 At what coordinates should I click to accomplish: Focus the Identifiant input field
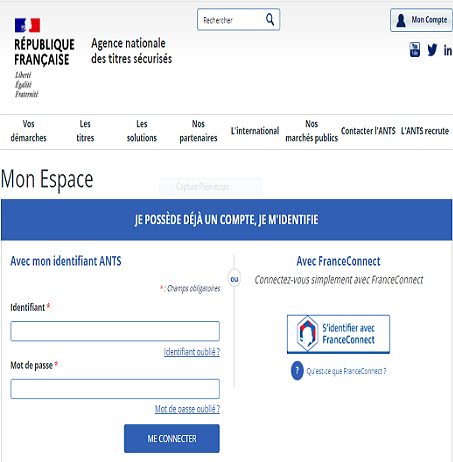(115, 331)
